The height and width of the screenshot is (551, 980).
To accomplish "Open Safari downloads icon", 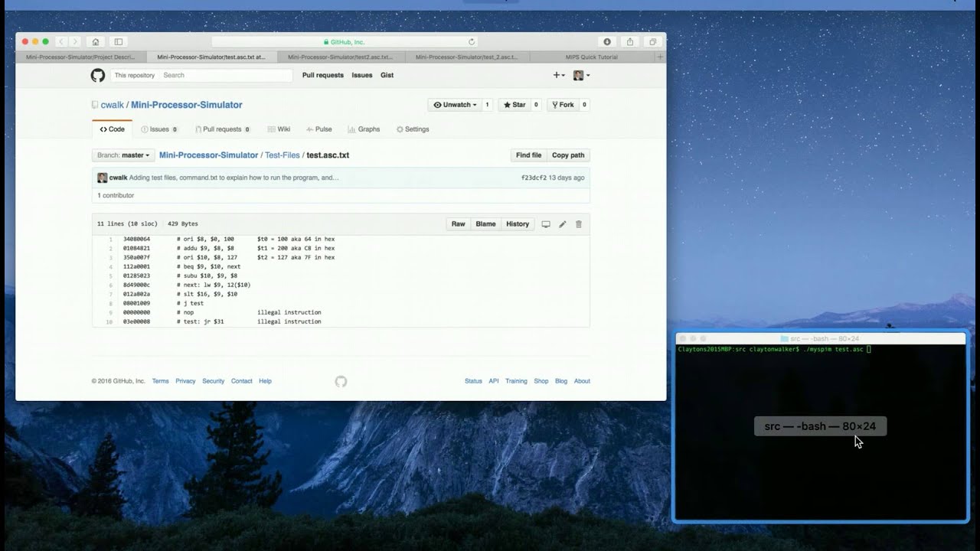I will tap(607, 41).
